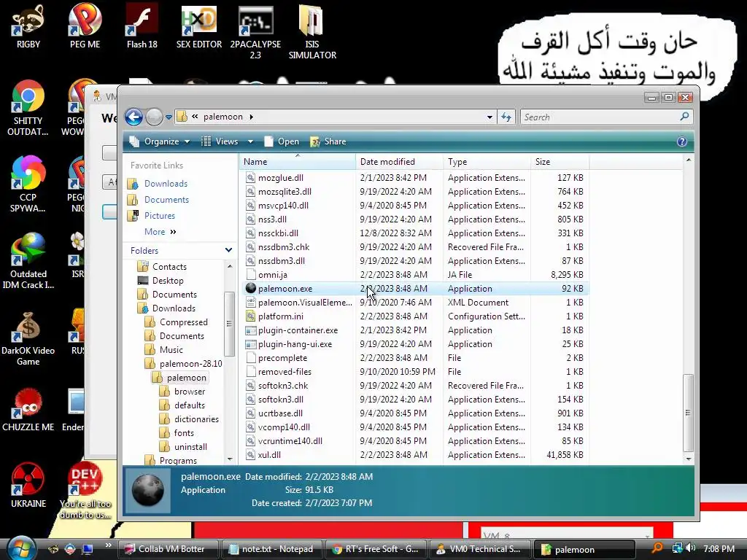747x560 pixels.
Task: Click the volume icon in system tray
Action: (692, 548)
